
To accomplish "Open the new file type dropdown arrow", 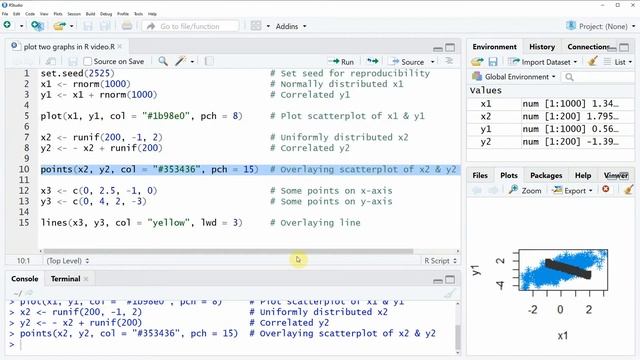I will coord(21,26).
